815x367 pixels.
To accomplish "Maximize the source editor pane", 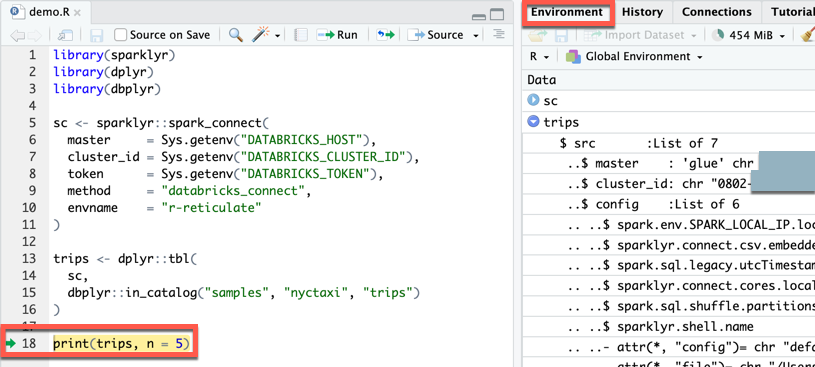I will [497, 15].
